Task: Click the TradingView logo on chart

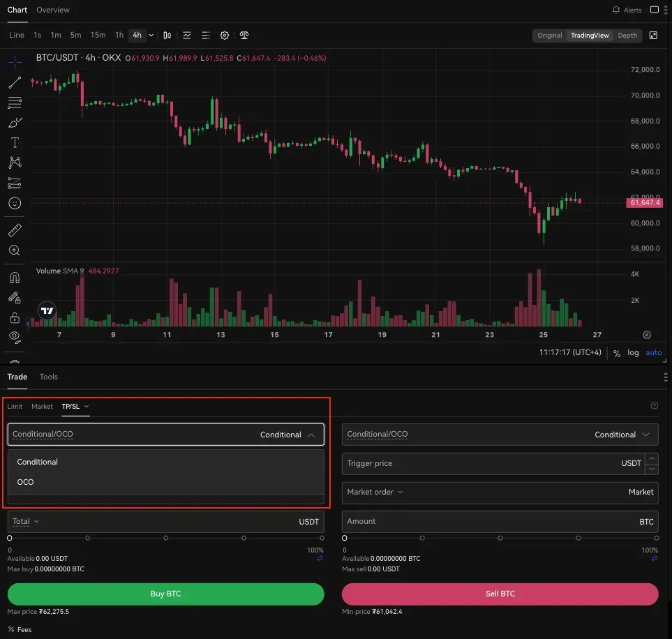Action: (x=47, y=310)
